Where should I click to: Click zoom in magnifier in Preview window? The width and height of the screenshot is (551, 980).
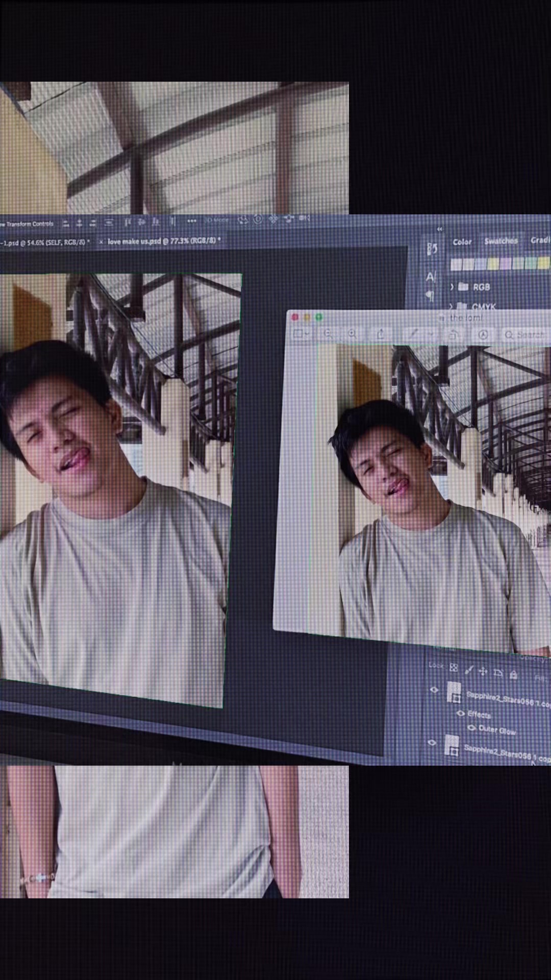[x=352, y=333]
